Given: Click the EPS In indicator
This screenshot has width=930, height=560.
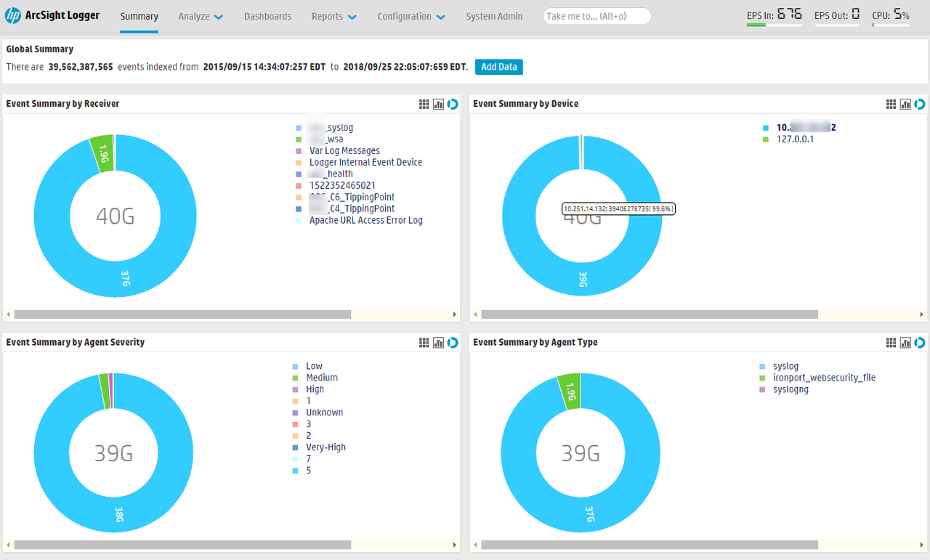Looking at the screenshot, I should [x=775, y=15].
